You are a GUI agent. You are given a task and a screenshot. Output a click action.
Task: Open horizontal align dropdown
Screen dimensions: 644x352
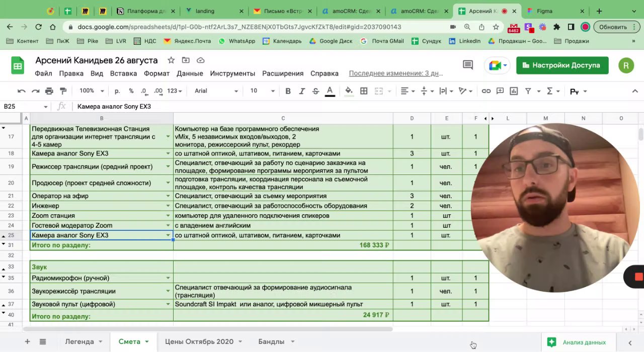click(x=408, y=91)
